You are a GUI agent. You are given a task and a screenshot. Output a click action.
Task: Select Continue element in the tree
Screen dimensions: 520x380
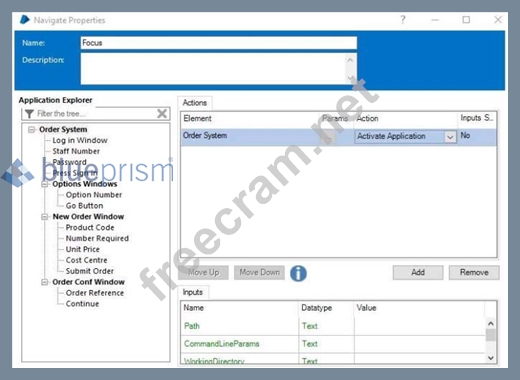(82, 304)
